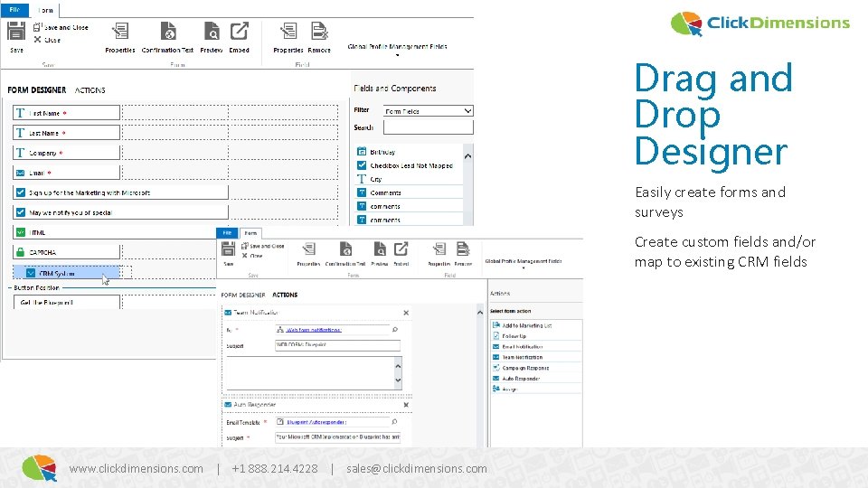Screen dimensions: 868x488
Task: Open Confirmation Text in the upper designer window
Action: click(x=168, y=38)
